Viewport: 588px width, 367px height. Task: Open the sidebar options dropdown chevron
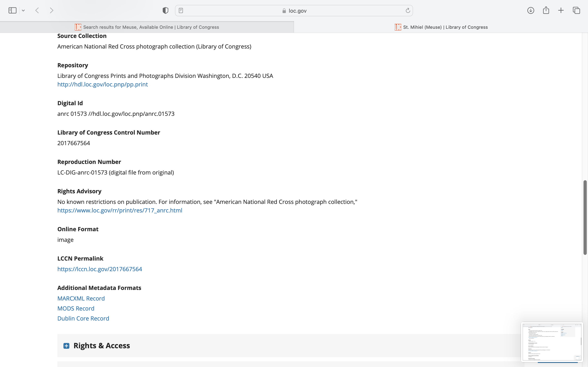[23, 10]
